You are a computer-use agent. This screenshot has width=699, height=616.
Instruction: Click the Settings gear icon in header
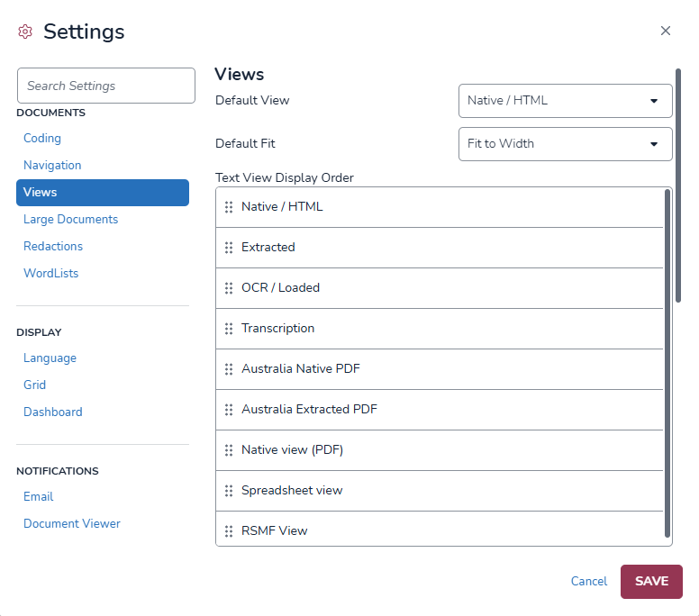(25, 32)
